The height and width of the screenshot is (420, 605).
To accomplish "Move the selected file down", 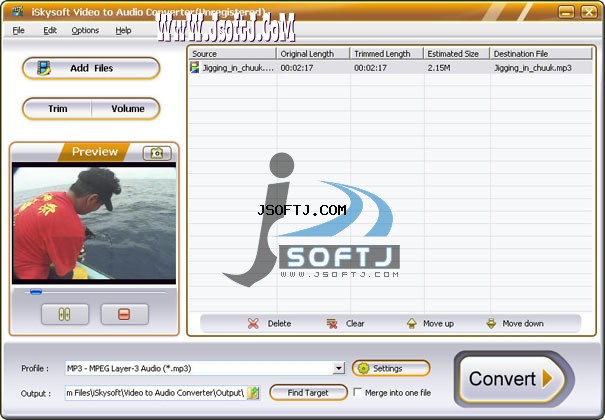I will point(515,324).
